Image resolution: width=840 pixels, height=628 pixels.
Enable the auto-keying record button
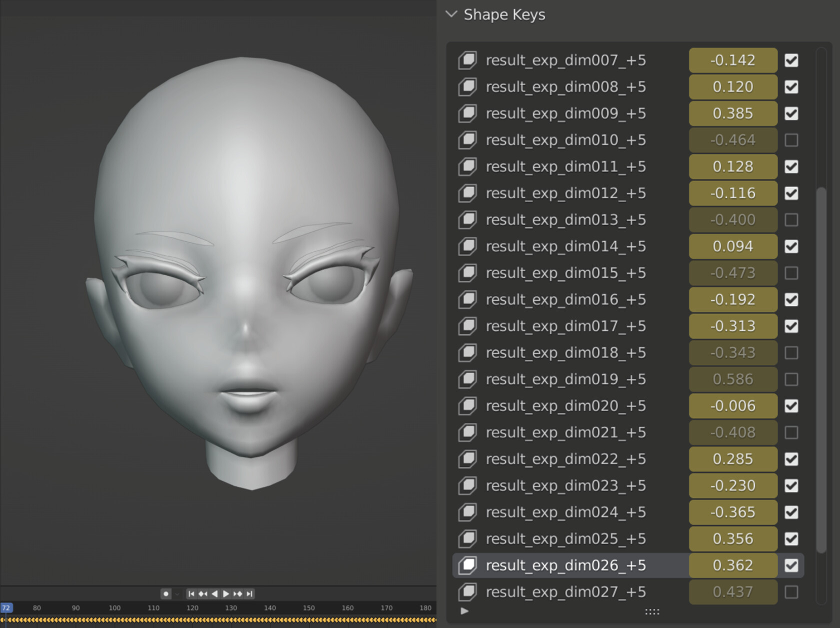(x=166, y=593)
